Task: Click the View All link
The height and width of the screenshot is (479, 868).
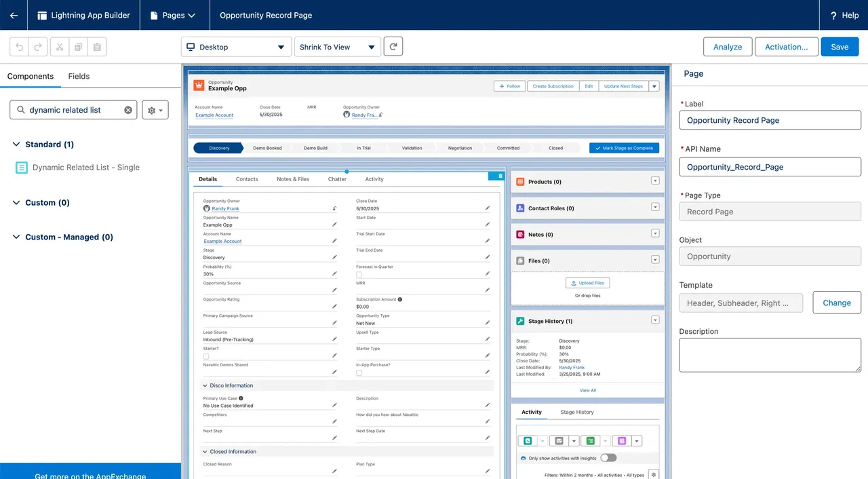Action: click(x=588, y=390)
